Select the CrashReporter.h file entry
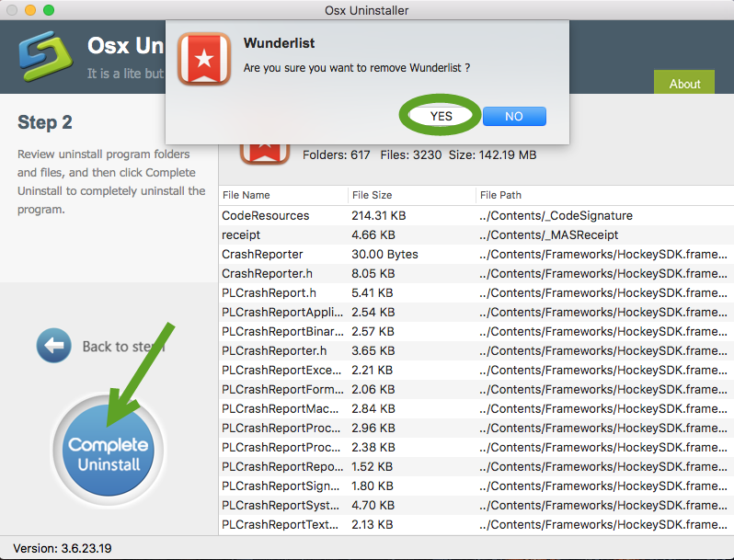Screen dimensions: 734x560 (476, 273)
